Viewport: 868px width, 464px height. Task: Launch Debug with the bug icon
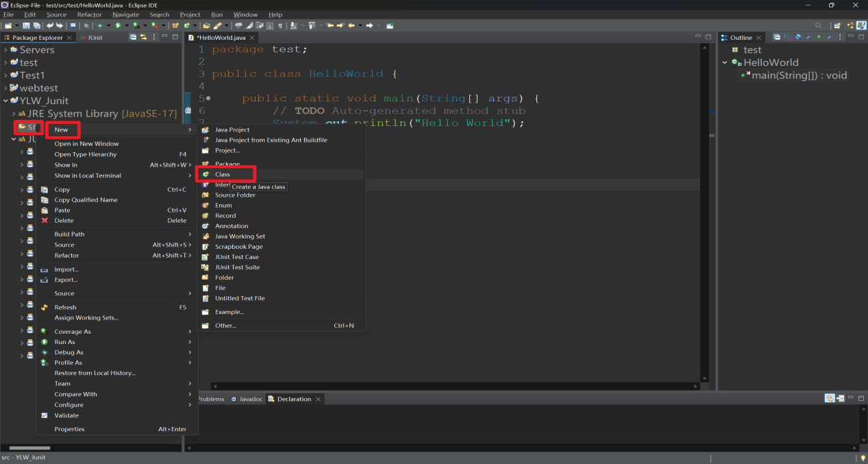(x=99, y=25)
